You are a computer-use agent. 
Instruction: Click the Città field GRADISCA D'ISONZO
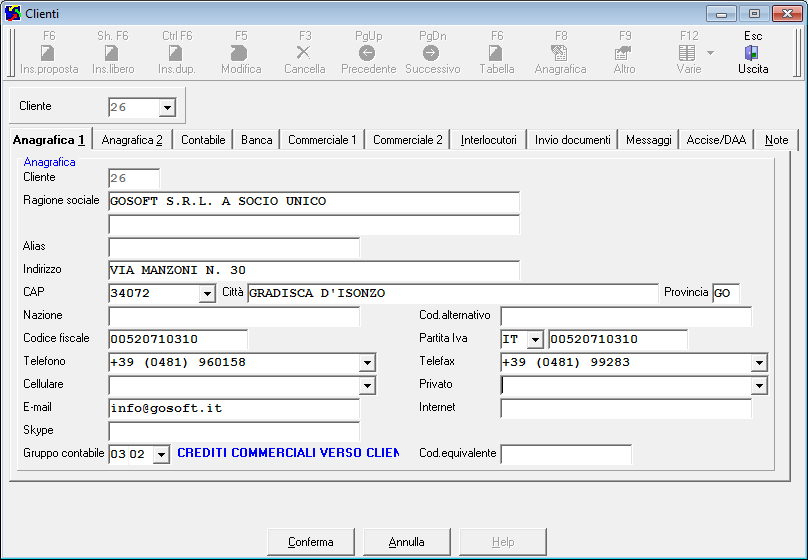pos(453,293)
